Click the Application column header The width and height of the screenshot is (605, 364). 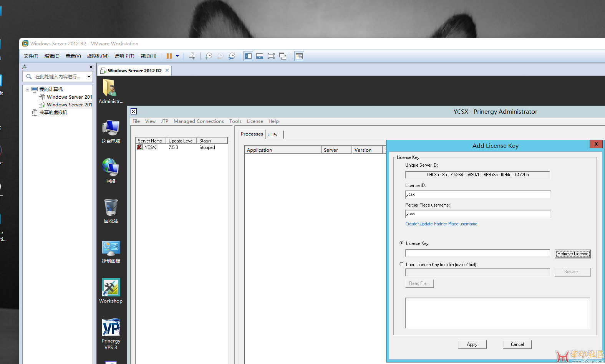click(x=283, y=150)
